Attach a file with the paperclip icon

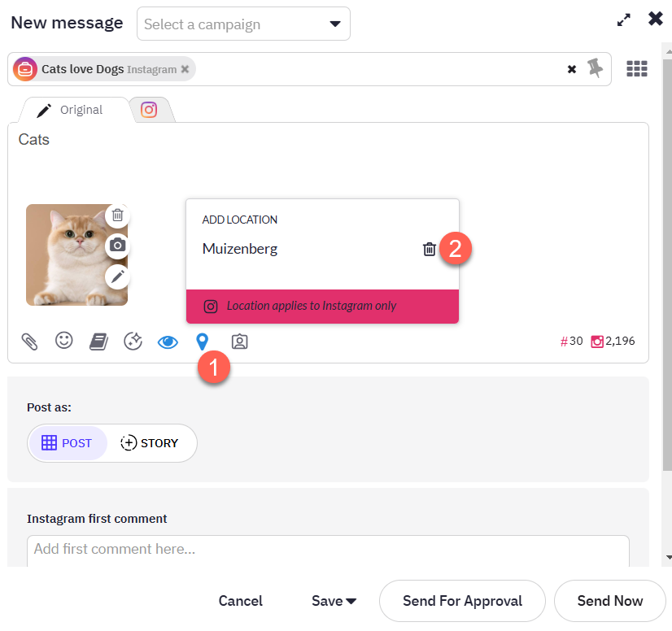29,342
